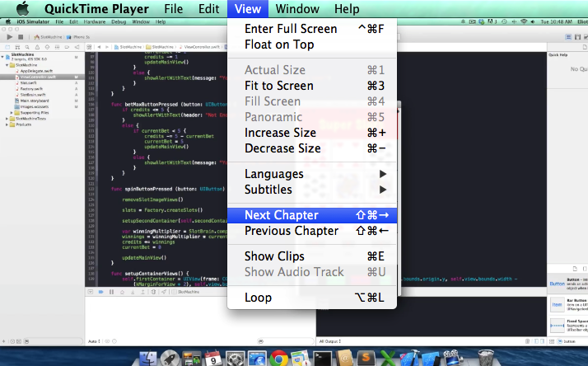
Task: Open AppDelegate.swift in navigator
Action: click(36, 71)
